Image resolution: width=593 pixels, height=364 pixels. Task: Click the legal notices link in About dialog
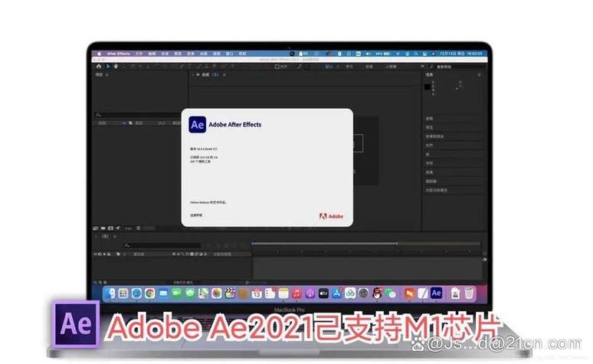click(x=196, y=215)
